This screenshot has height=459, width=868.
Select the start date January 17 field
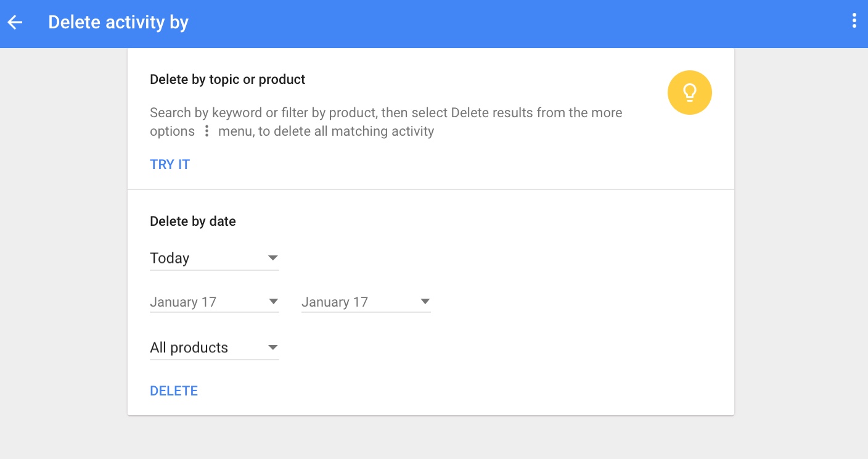pyautogui.click(x=215, y=302)
